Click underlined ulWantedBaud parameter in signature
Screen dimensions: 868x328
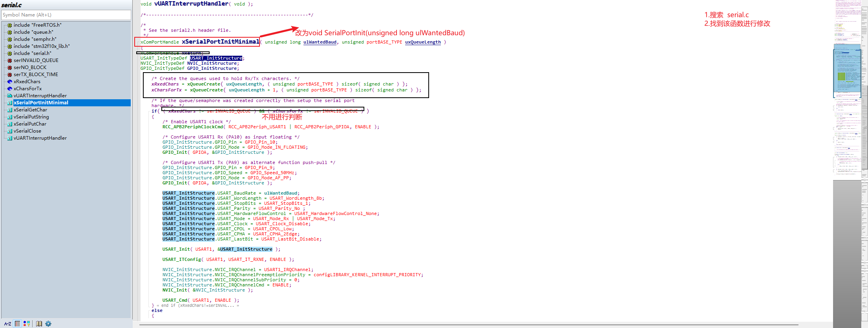point(320,42)
